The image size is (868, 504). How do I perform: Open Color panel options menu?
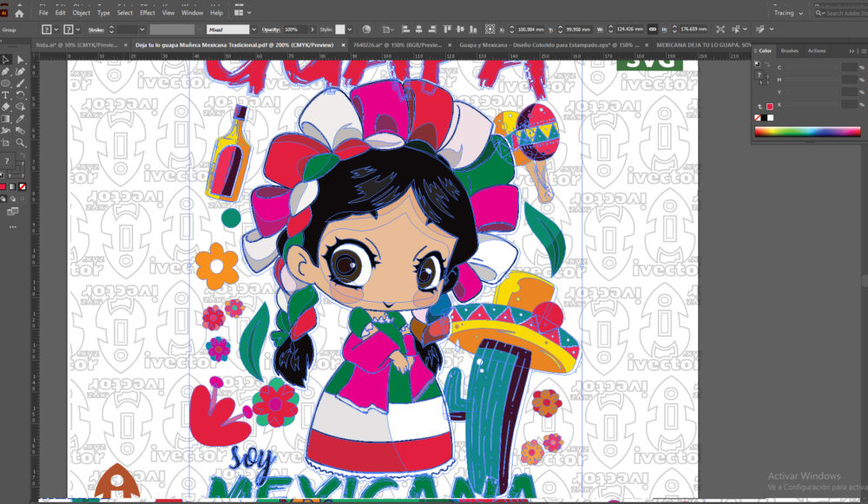[x=864, y=51]
